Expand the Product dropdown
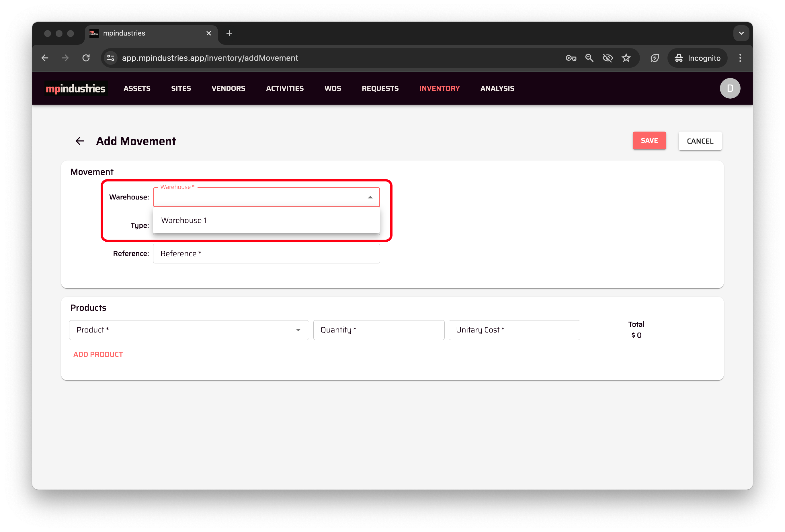The height and width of the screenshot is (532, 785). 298,330
